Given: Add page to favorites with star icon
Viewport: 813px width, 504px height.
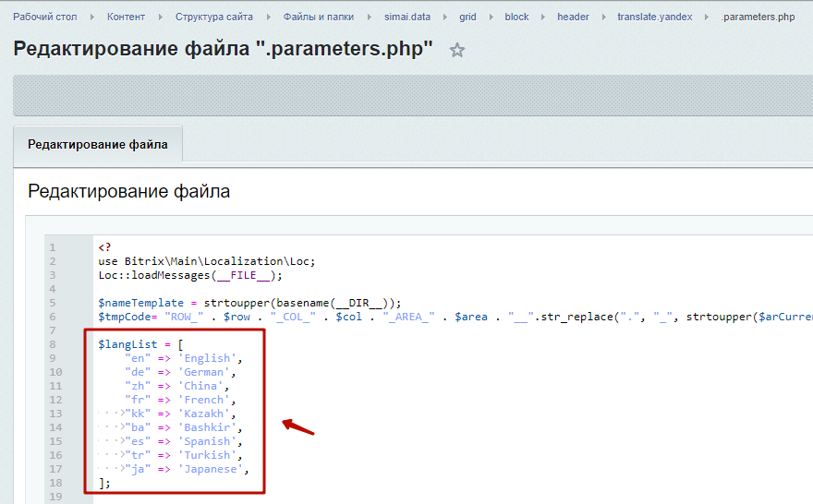Looking at the screenshot, I should click(x=456, y=51).
